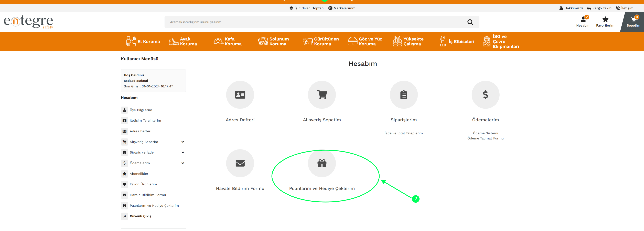Click the Alışveriş Sepetim circle icon

coord(322,95)
